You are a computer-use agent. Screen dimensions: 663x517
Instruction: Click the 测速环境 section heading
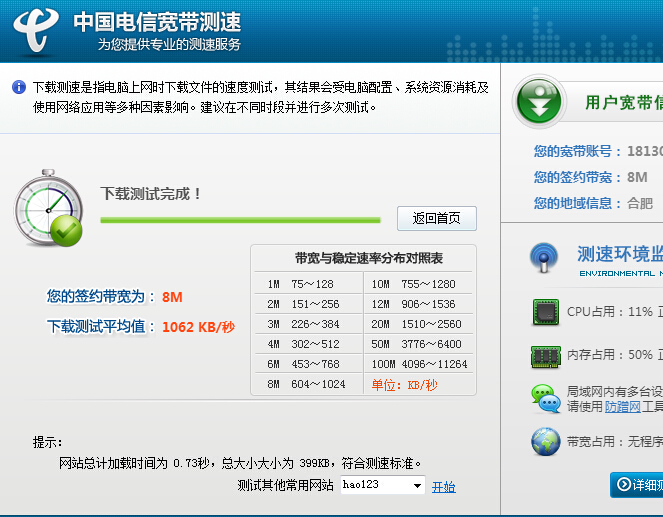[620, 254]
